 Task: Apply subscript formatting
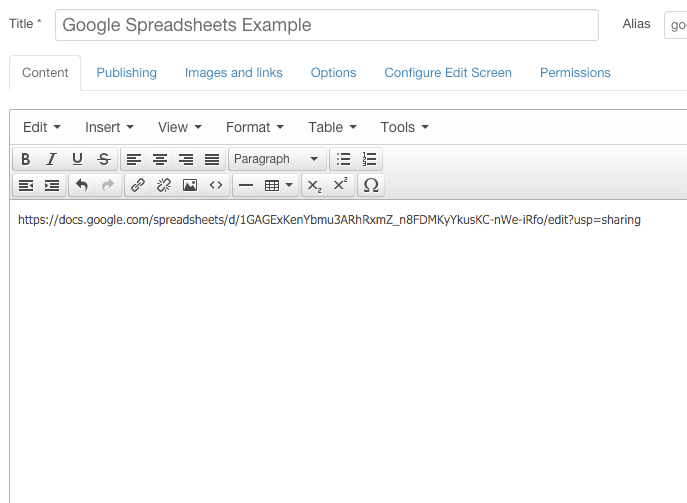315,185
